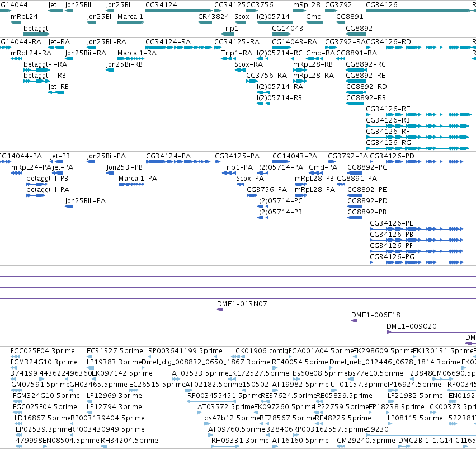This screenshot has width=476, height=449.
Task: Select the Gmd gene label
Action: [314, 16]
